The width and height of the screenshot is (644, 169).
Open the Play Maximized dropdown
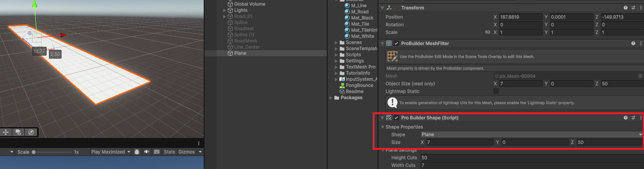(111, 152)
